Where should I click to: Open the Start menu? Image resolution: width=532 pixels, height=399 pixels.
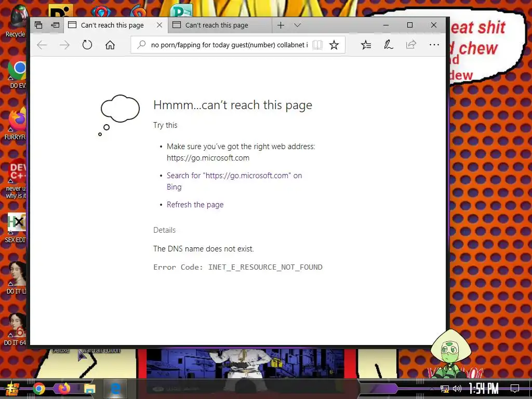(12, 389)
